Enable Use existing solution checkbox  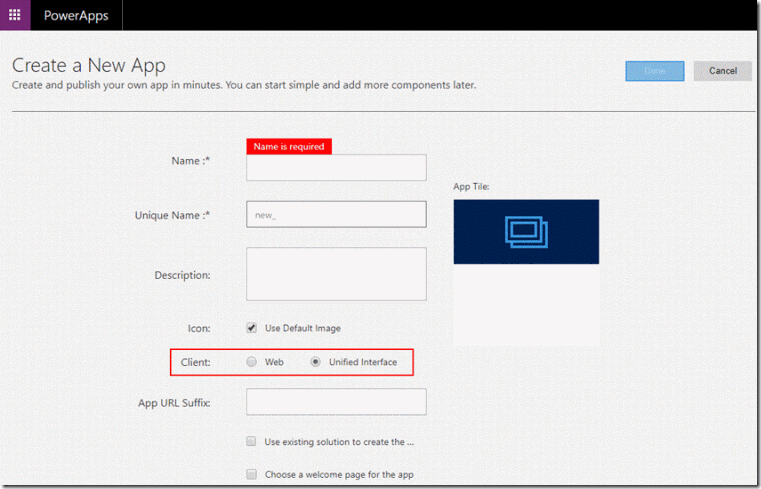coord(251,441)
